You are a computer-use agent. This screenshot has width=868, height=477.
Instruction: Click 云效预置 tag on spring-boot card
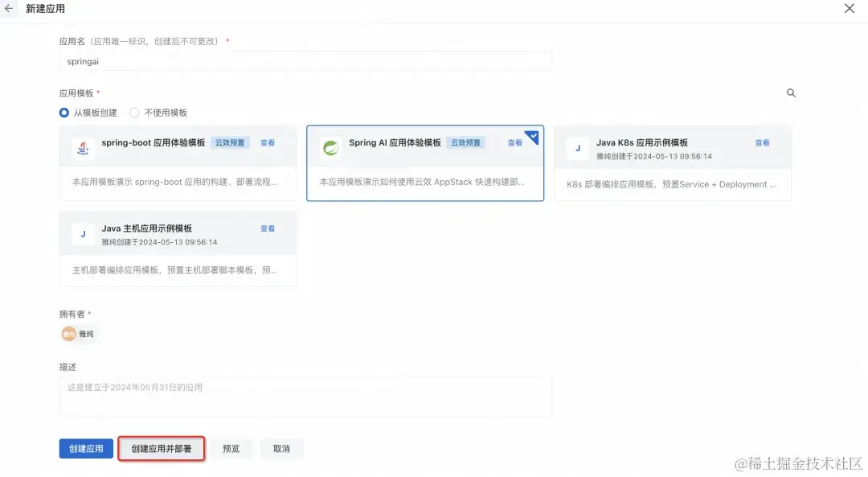pos(230,143)
